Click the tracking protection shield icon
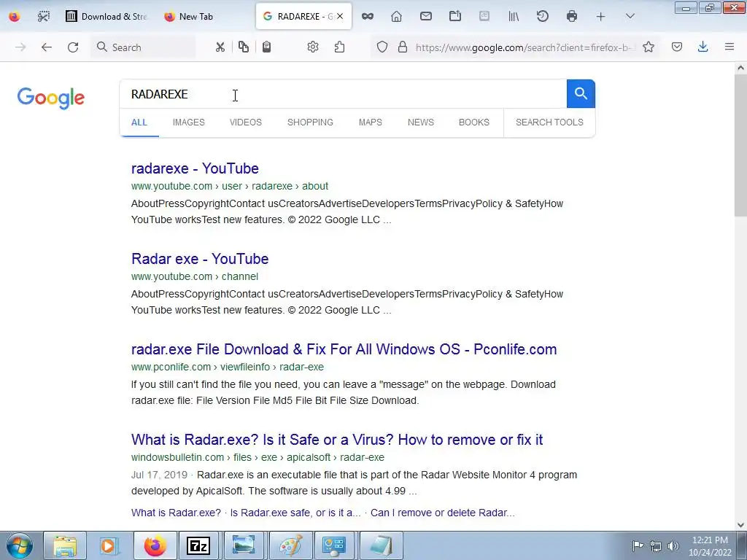747x560 pixels. coord(382,47)
